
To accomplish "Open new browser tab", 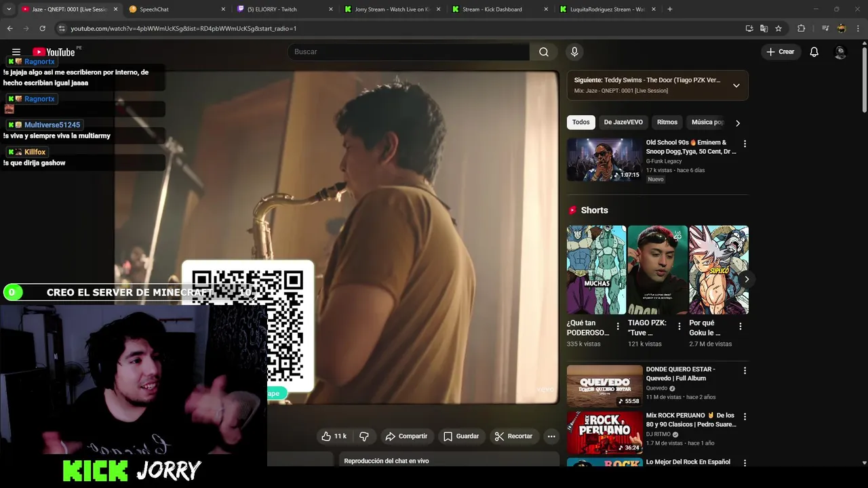I will (670, 9).
